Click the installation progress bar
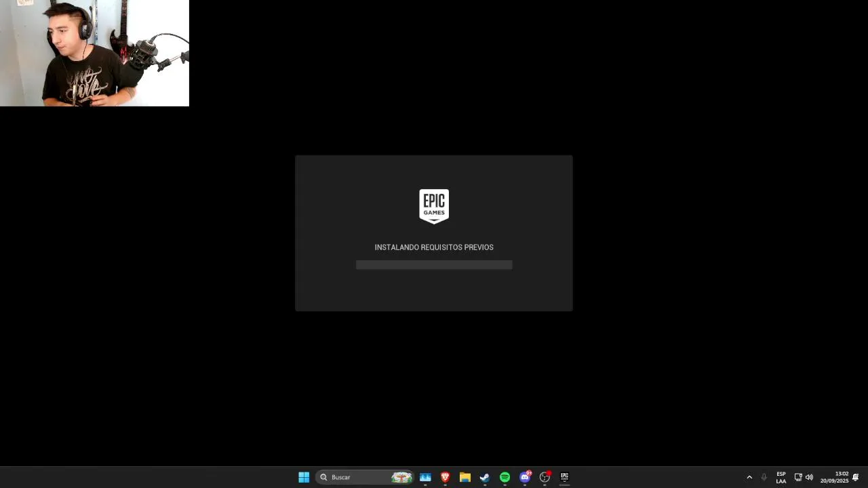Screen dimensions: 868x488 [434, 264]
